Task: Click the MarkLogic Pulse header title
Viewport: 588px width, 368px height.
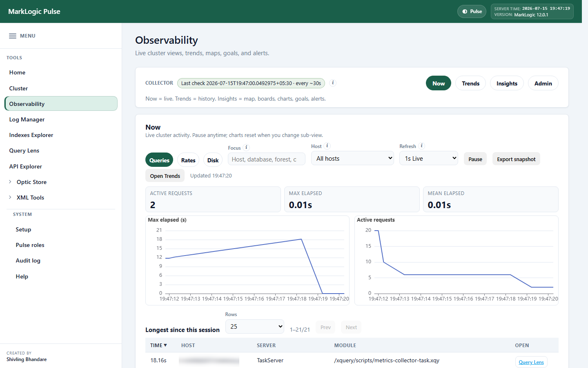Action: [x=34, y=11]
